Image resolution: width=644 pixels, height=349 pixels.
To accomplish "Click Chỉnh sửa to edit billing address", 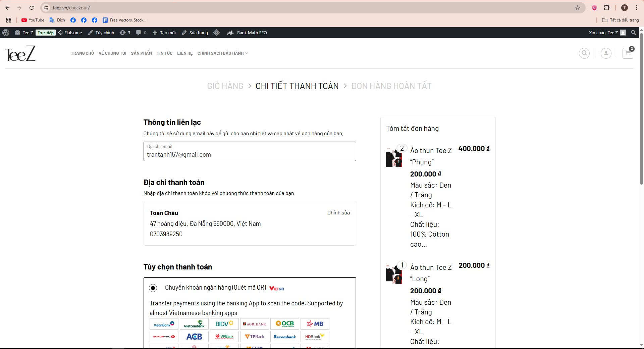I will click(x=338, y=213).
